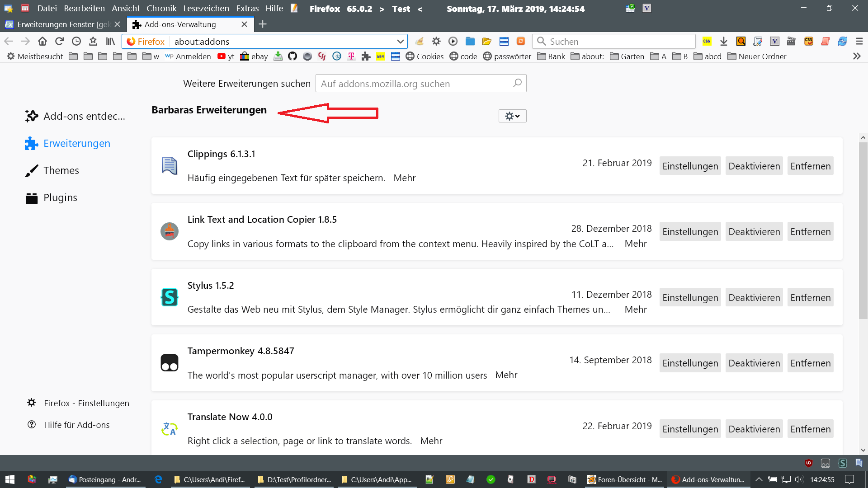Viewport: 868px width, 488px height.
Task: Click the uBlock shield icon in bottom bar
Action: (809, 463)
